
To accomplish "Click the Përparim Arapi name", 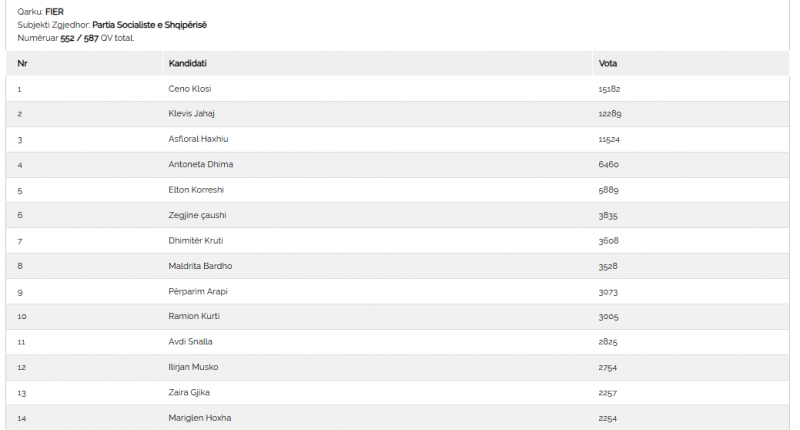I will click(x=198, y=292).
